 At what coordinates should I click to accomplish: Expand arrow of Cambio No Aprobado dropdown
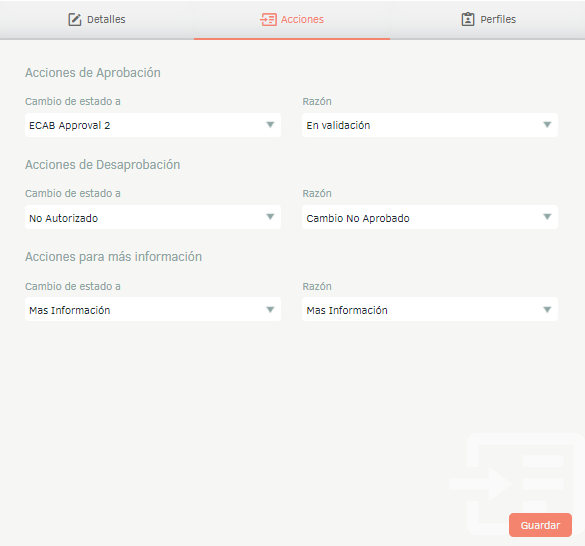tap(547, 217)
